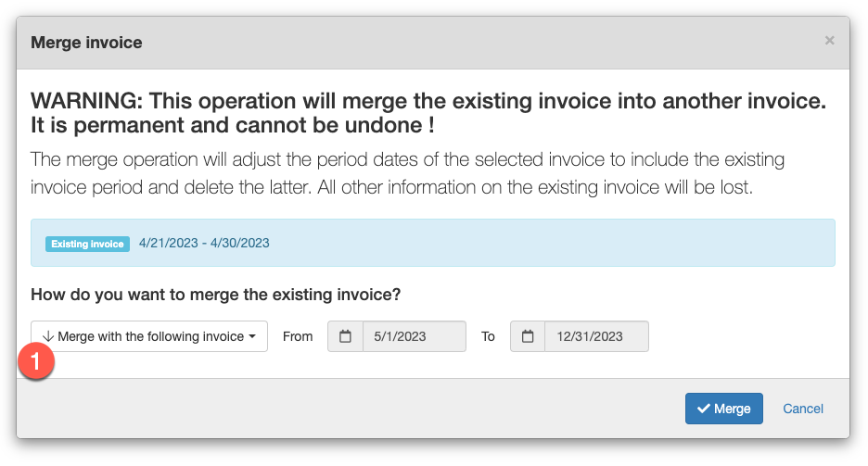
Task: Open the To date calendar icon
Action: [528, 336]
